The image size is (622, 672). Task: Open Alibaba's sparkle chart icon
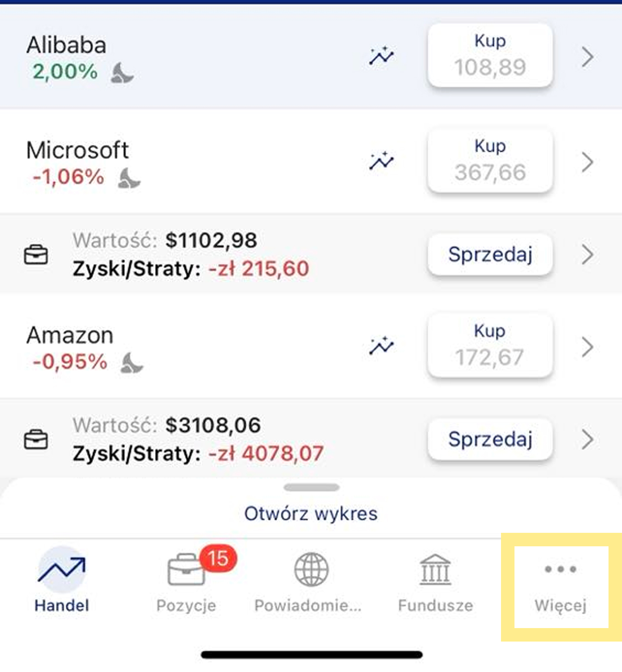[381, 57]
